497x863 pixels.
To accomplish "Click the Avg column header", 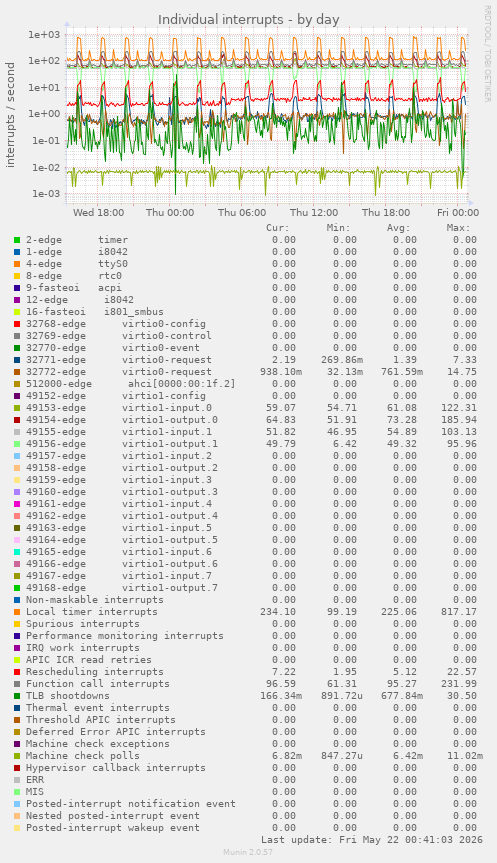I will click(x=398, y=228).
